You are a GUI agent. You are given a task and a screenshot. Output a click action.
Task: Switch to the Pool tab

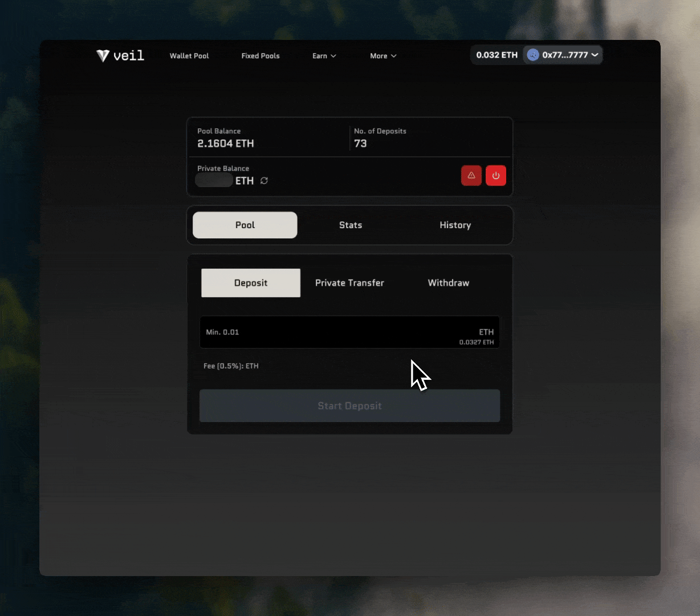[x=245, y=225]
